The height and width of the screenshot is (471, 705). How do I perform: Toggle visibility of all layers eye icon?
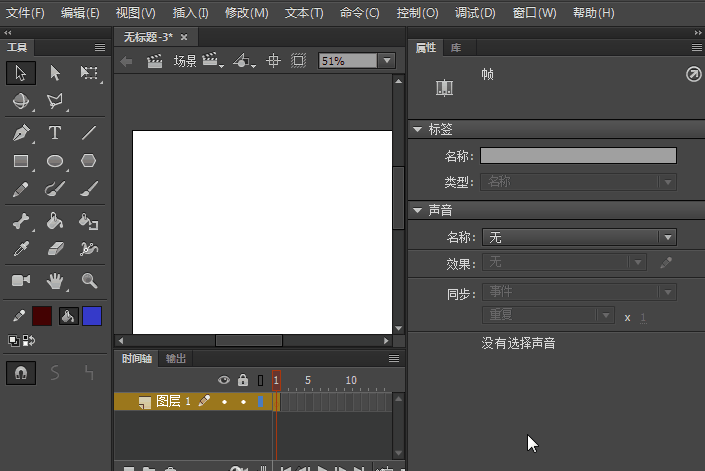pos(224,380)
